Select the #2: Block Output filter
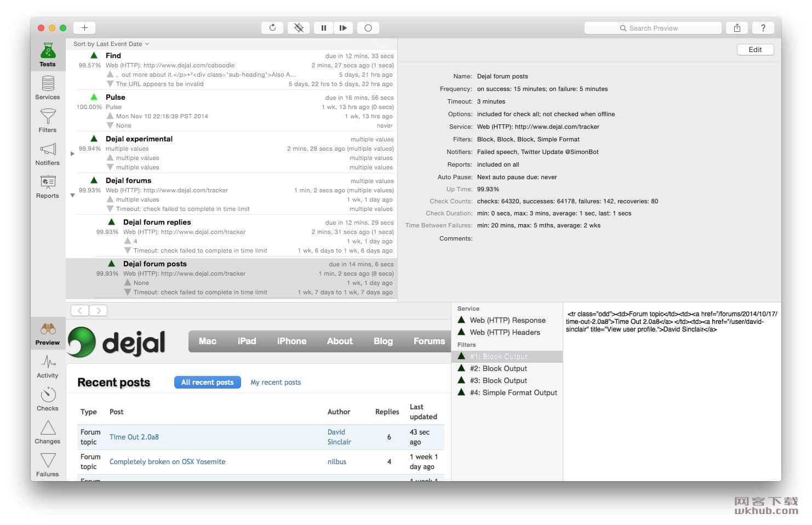The width and height of the screenshot is (812, 525). pyautogui.click(x=507, y=368)
